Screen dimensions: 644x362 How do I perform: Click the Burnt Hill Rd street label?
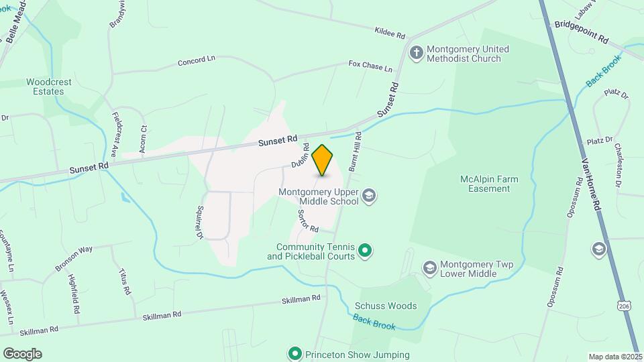[356, 152]
